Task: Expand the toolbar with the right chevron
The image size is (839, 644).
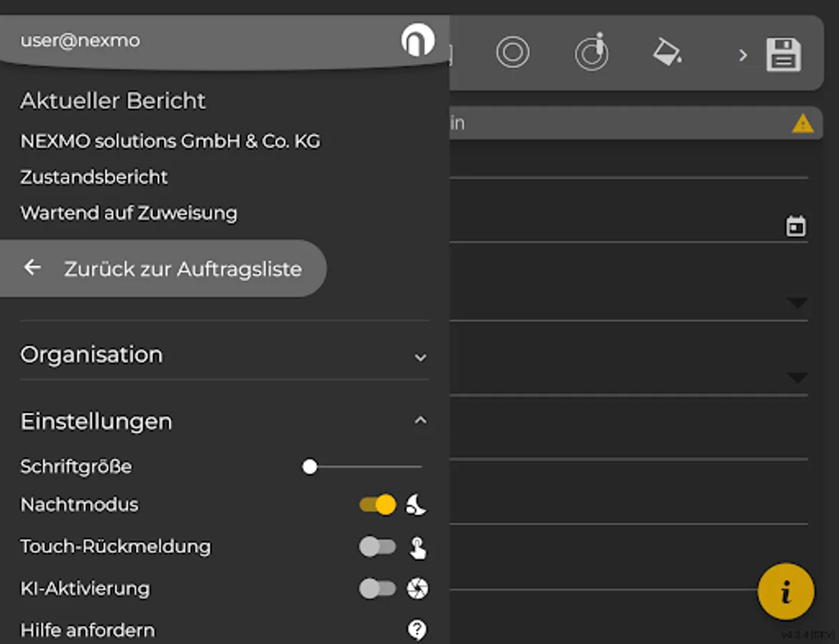Action: [743, 55]
